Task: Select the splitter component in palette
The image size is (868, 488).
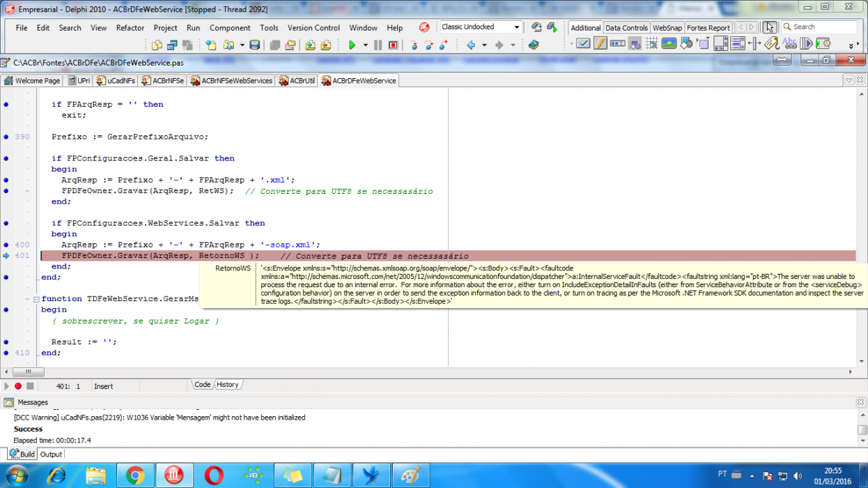Action: point(754,43)
